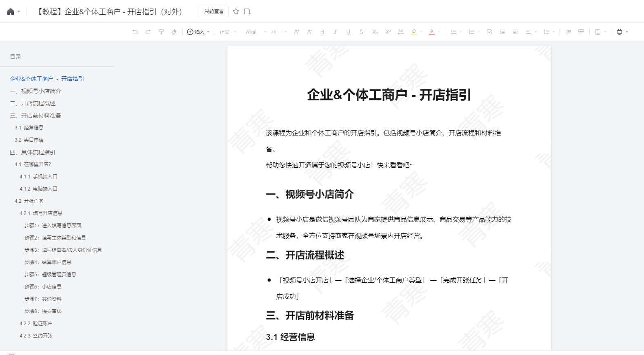Viewport: 644px width, 355px height.
Task: Star this document as a favorite
Action: click(236, 11)
